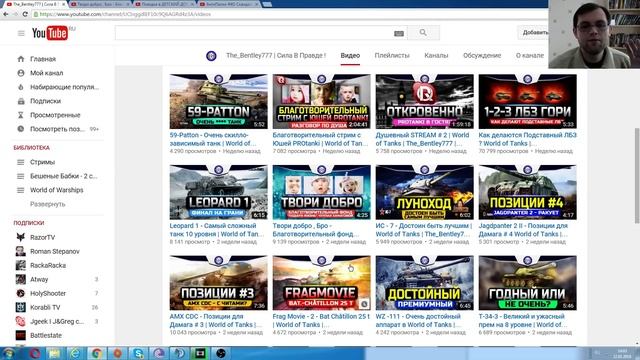
Task: Open the LEOPARD 1 video thumbnail
Action: 218,192
